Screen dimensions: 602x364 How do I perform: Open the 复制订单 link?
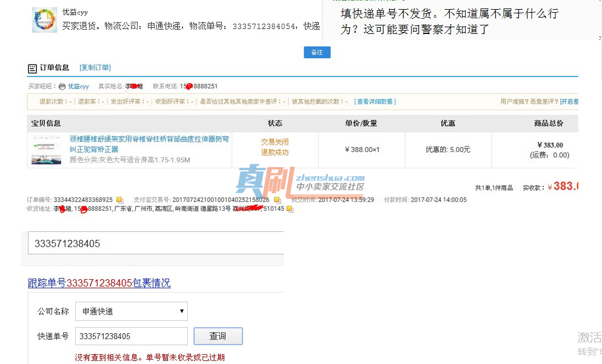(95, 67)
